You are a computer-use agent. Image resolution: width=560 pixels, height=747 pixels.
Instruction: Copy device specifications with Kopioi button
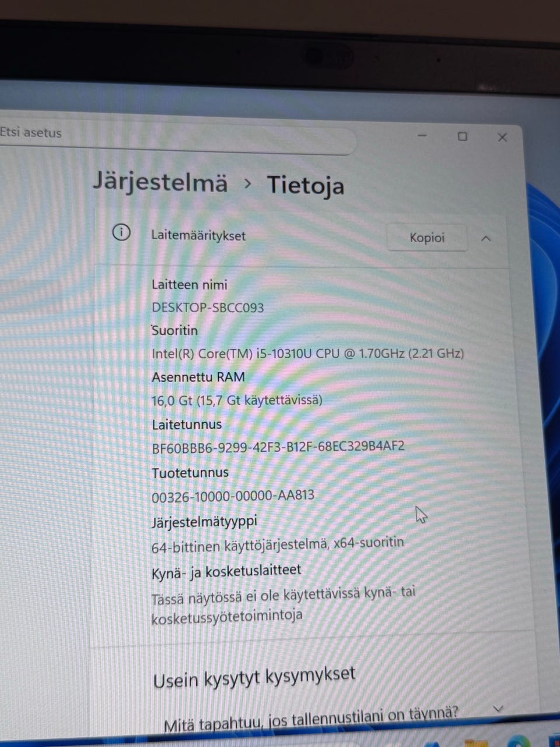[x=427, y=238]
